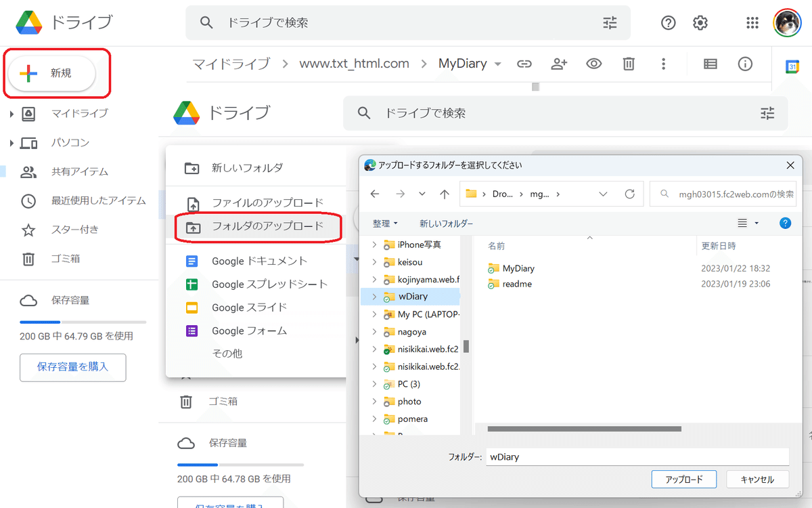Sort by the 更新日時 column header
This screenshot has height=508, width=812.
pos(719,246)
